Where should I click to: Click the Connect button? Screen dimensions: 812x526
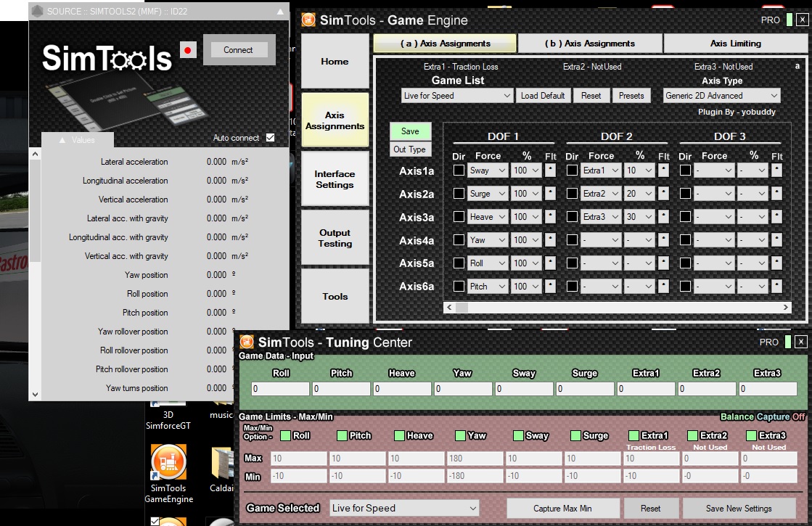[x=238, y=50]
